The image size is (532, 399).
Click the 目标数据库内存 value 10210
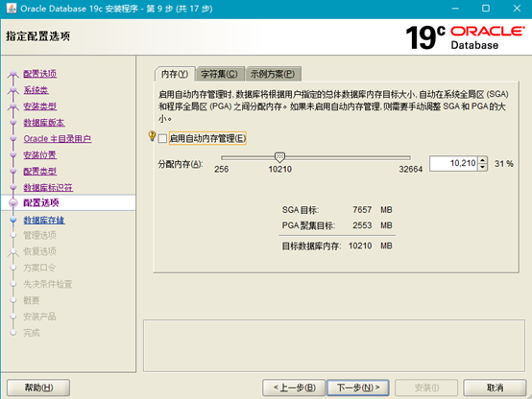pyautogui.click(x=360, y=246)
